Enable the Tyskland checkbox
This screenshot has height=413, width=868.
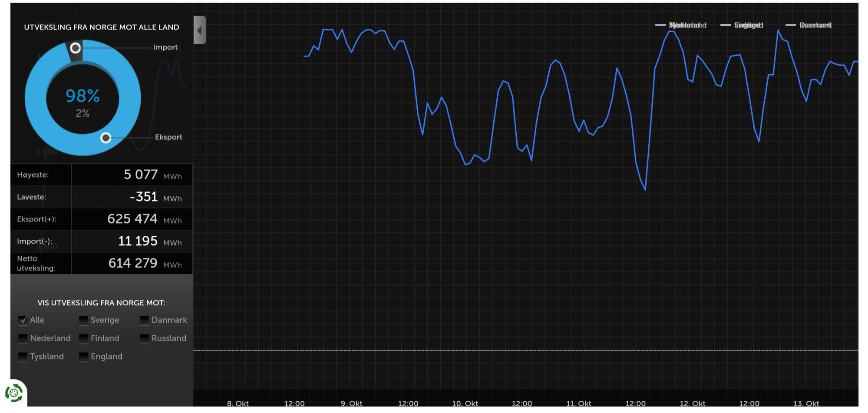(23, 357)
